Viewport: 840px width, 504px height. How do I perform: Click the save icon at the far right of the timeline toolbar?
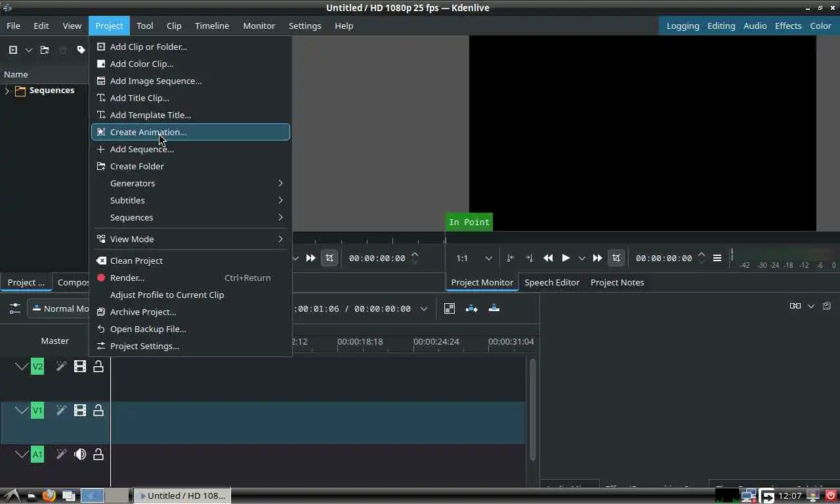(x=827, y=306)
